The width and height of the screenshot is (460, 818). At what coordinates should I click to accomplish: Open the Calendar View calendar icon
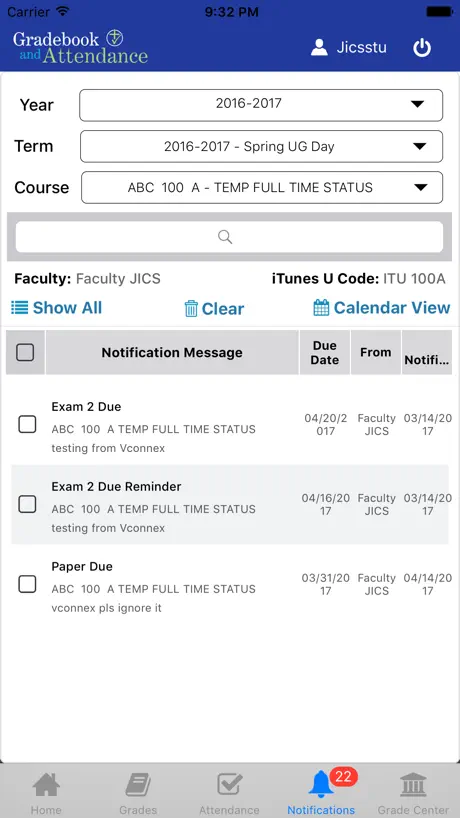click(321, 308)
